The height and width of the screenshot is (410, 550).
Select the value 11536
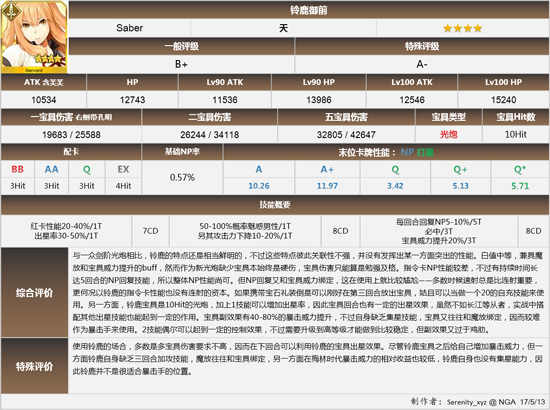pyautogui.click(x=225, y=100)
